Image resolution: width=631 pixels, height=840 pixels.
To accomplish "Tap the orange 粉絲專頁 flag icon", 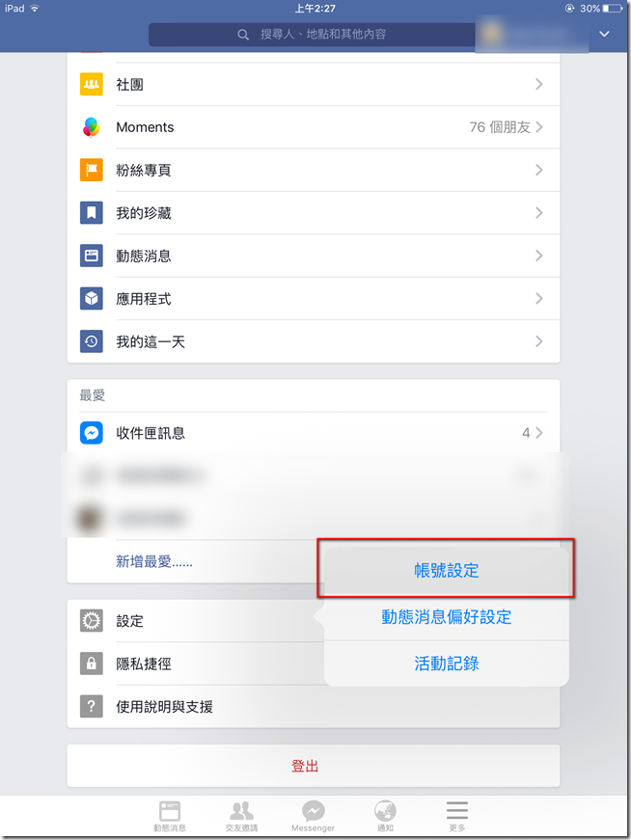I will tap(91, 170).
